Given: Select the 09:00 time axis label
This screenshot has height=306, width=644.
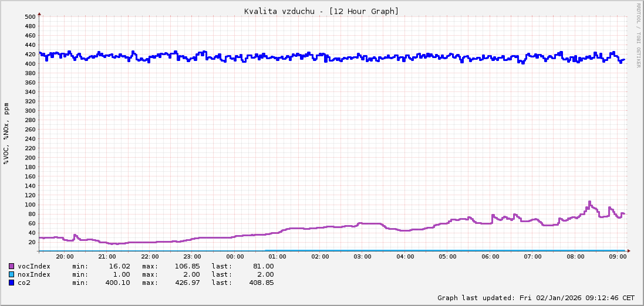Looking at the screenshot, I should click(x=618, y=257).
